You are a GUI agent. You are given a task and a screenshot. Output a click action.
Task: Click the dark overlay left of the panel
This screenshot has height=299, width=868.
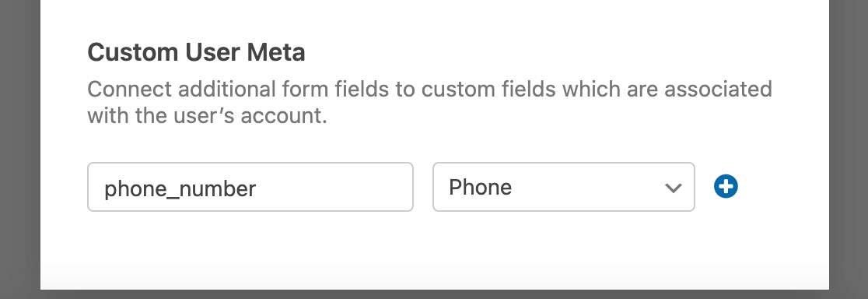click(x=20, y=149)
